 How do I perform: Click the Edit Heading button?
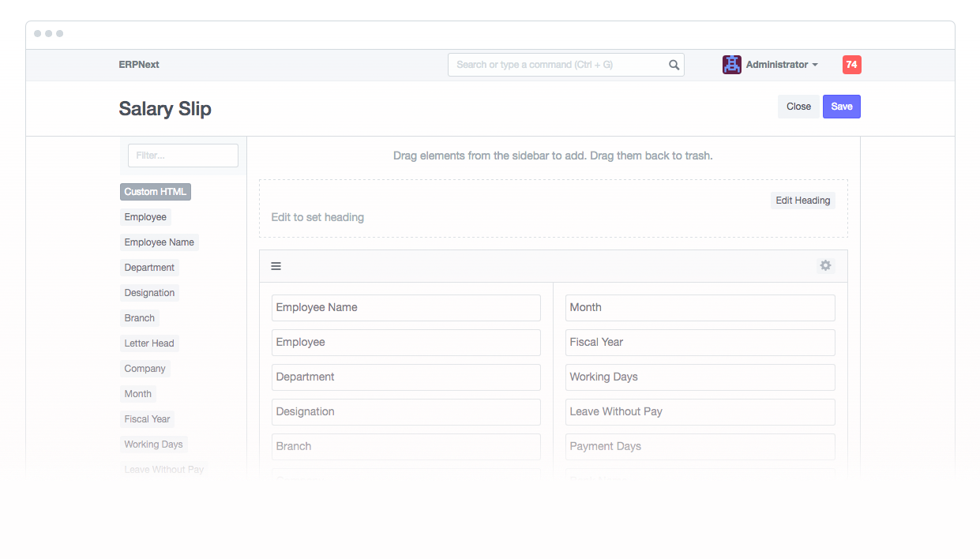802,201
